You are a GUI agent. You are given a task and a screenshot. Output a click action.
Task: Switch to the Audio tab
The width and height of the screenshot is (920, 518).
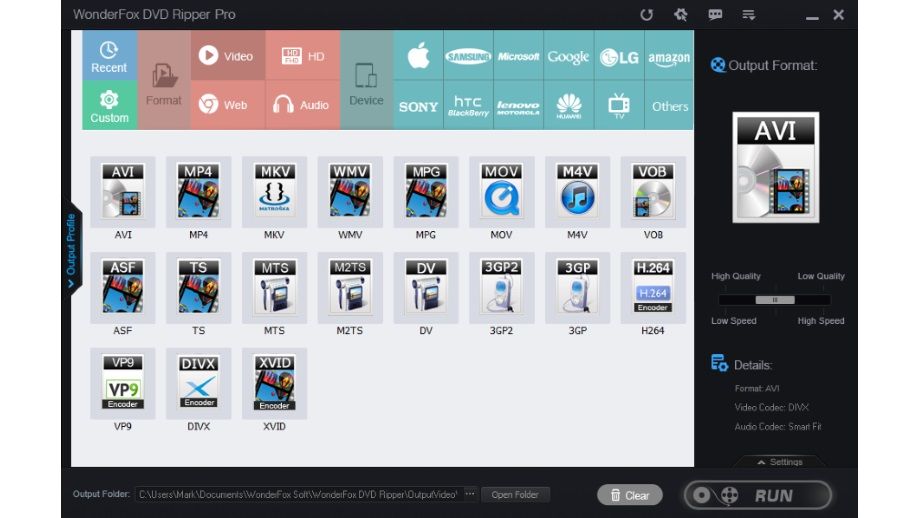302,105
